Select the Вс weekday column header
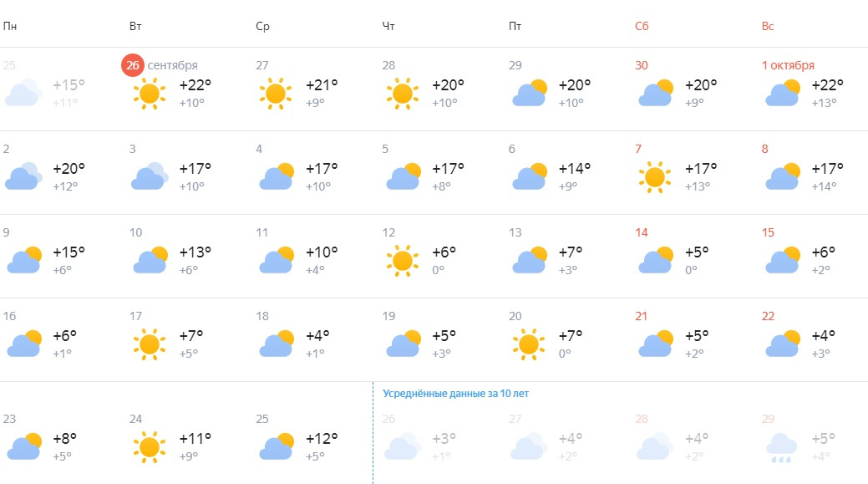Image resolution: width=868 pixels, height=484 pixels. click(x=767, y=26)
